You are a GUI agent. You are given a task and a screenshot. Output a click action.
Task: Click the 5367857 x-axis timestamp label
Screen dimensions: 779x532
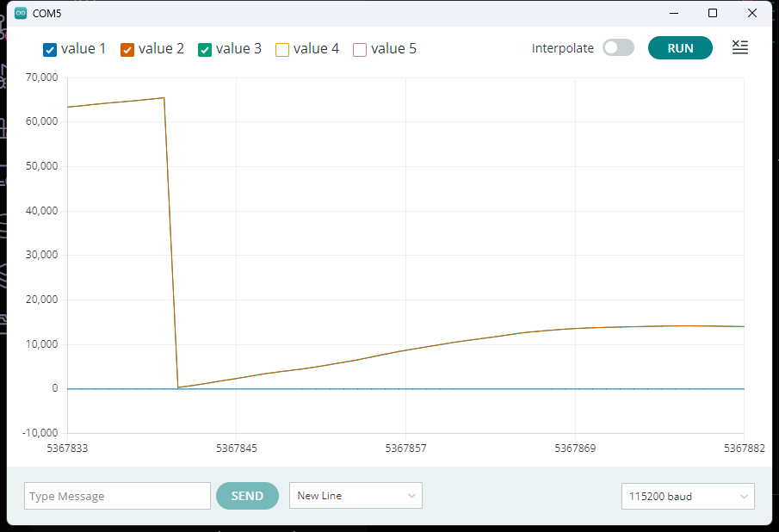click(x=405, y=448)
